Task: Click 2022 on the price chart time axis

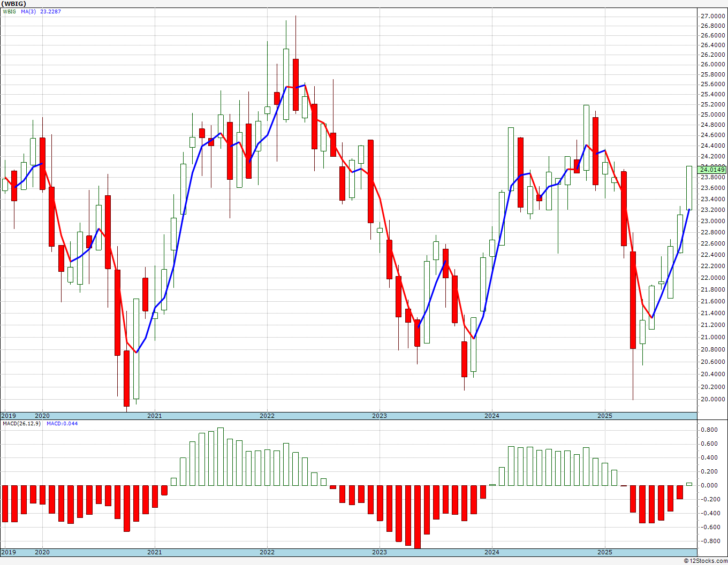Action: pyautogui.click(x=267, y=416)
